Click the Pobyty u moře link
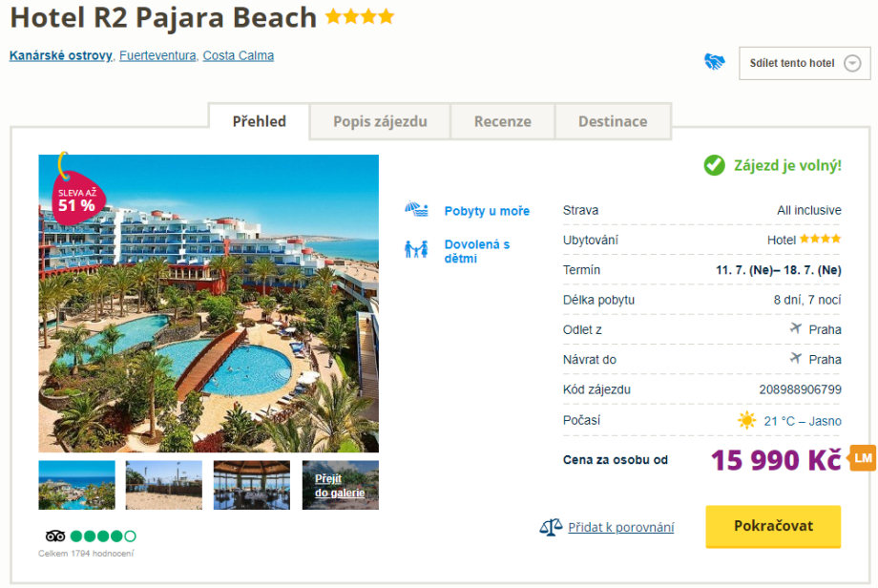The width and height of the screenshot is (878, 588). point(487,211)
